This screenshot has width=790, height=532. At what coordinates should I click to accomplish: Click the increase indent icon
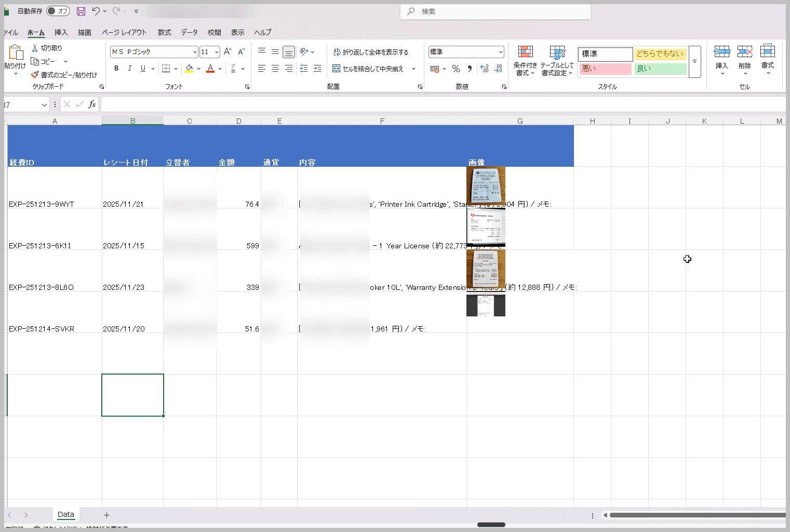(317, 69)
